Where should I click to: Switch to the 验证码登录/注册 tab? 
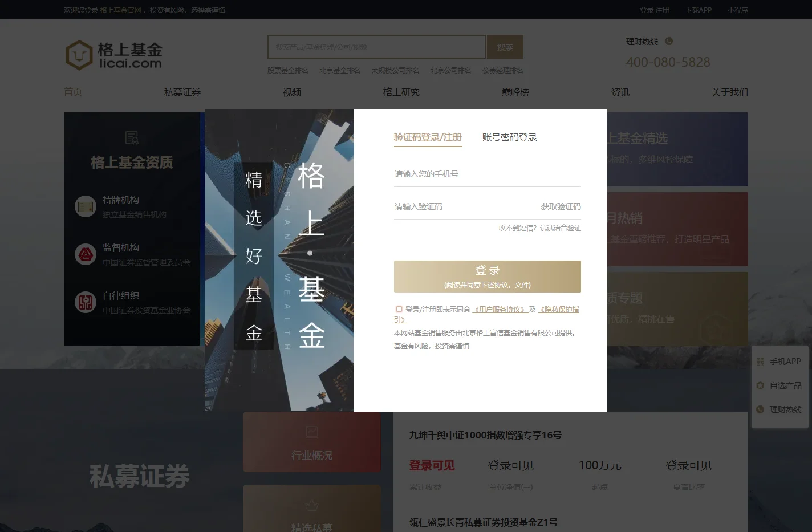428,137
